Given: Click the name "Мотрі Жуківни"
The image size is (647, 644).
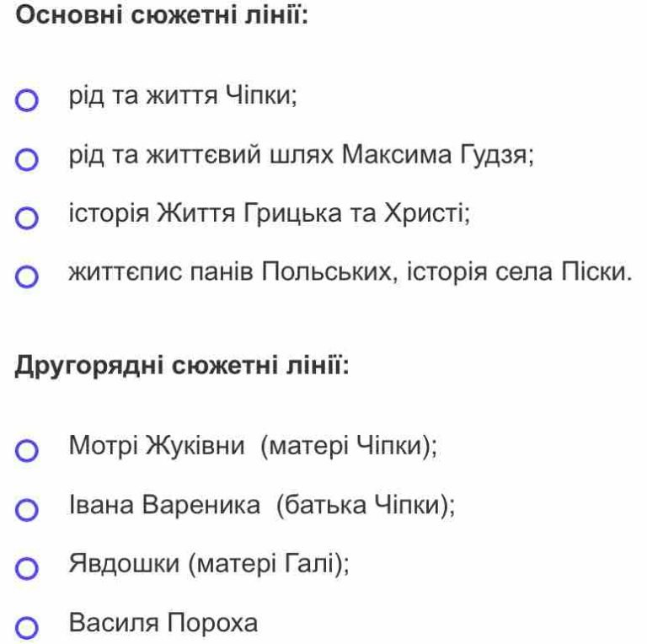Looking at the screenshot, I should pos(157,446).
